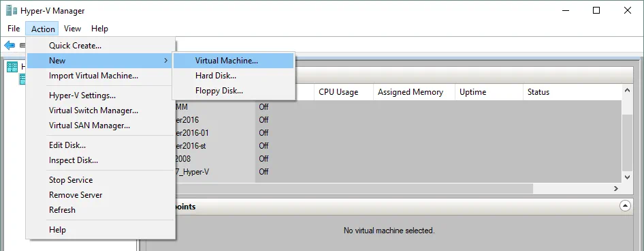The image size is (644, 251).
Task: Maximize the Hyper-V Manager window
Action: (596, 11)
